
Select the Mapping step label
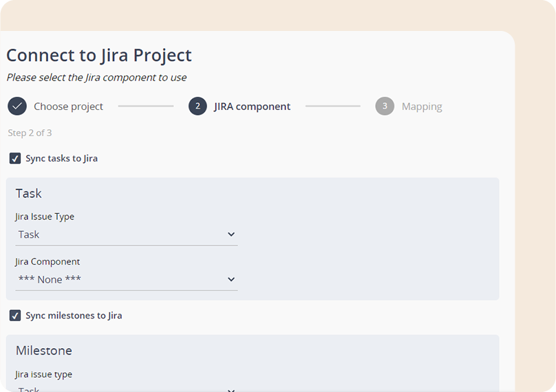coord(422,107)
